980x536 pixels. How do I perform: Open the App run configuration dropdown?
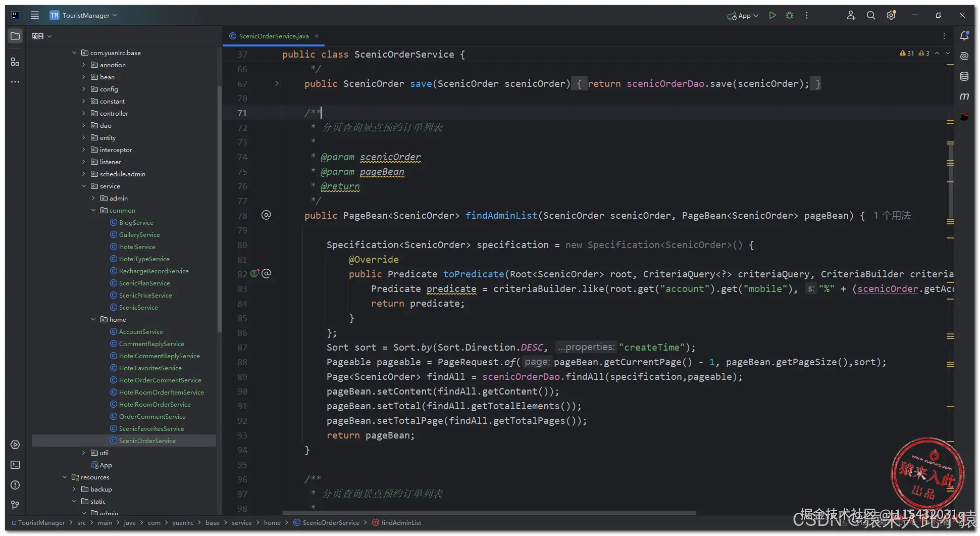tap(743, 16)
